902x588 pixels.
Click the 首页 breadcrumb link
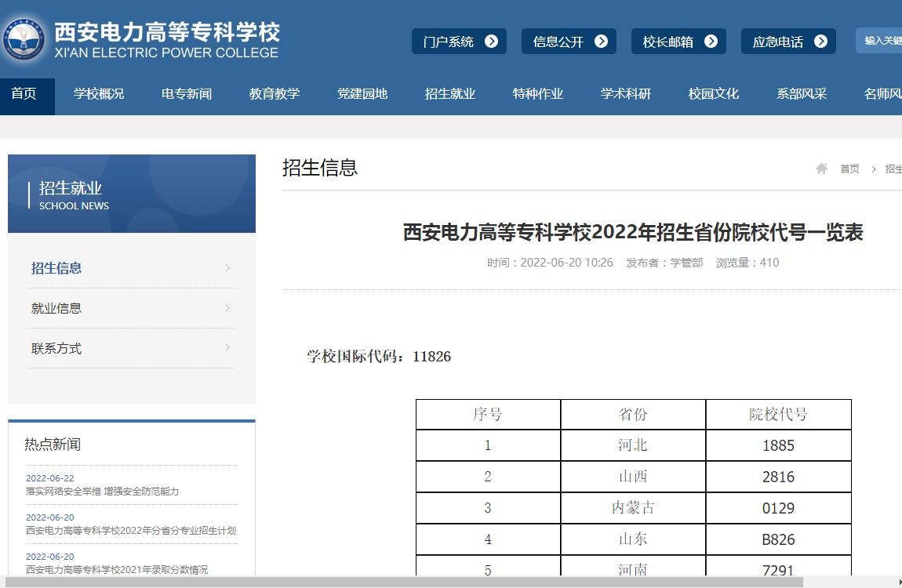pyautogui.click(x=849, y=169)
